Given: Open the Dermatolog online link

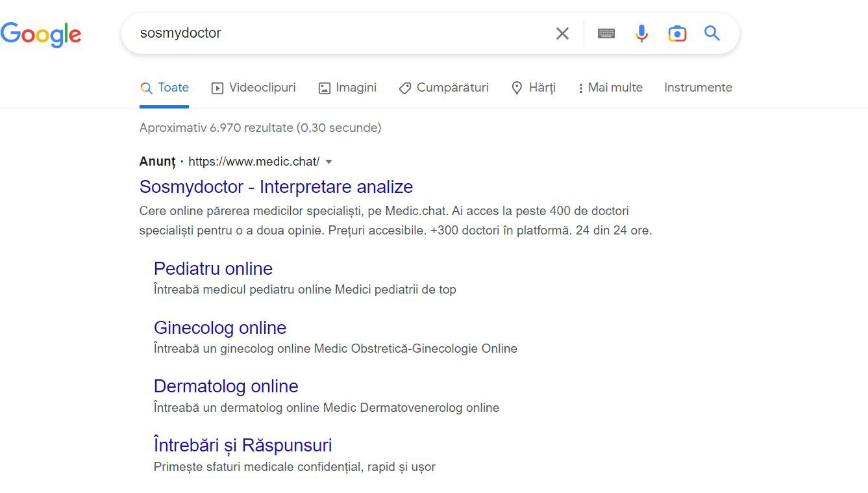Looking at the screenshot, I should [x=226, y=386].
